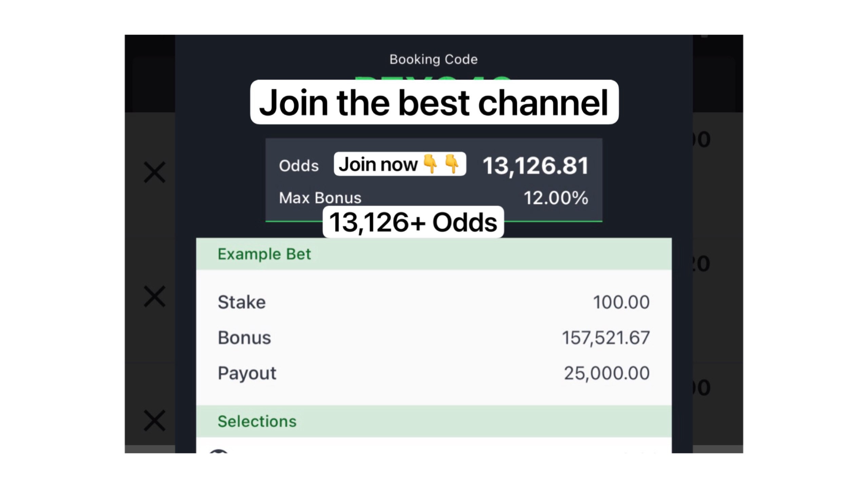Tap the 'Join the best channel' banner
This screenshot has height=488, width=868.
pos(434,102)
